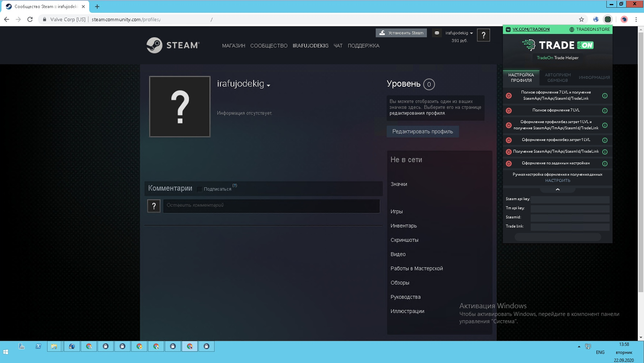Click the padlock site info icon
Image resolution: width=644 pixels, height=363 pixels.
[44, 19]
